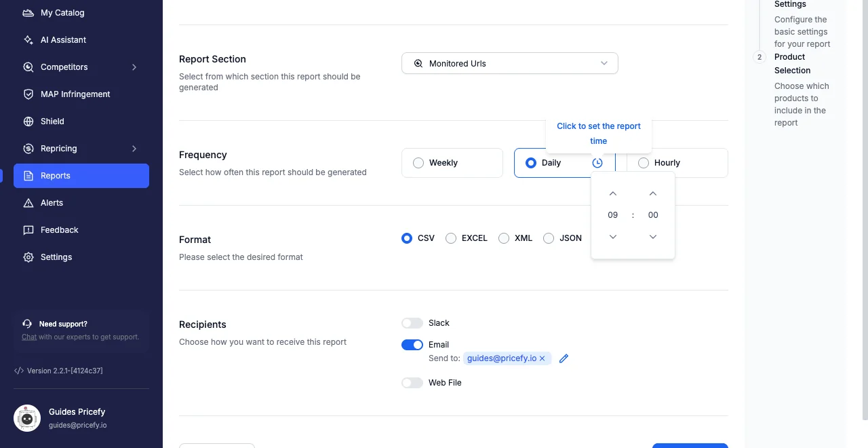Viewport: 868px width, 448px height.
Task: Click the MAP Infringement shield icon
Action: coord(28,94)
